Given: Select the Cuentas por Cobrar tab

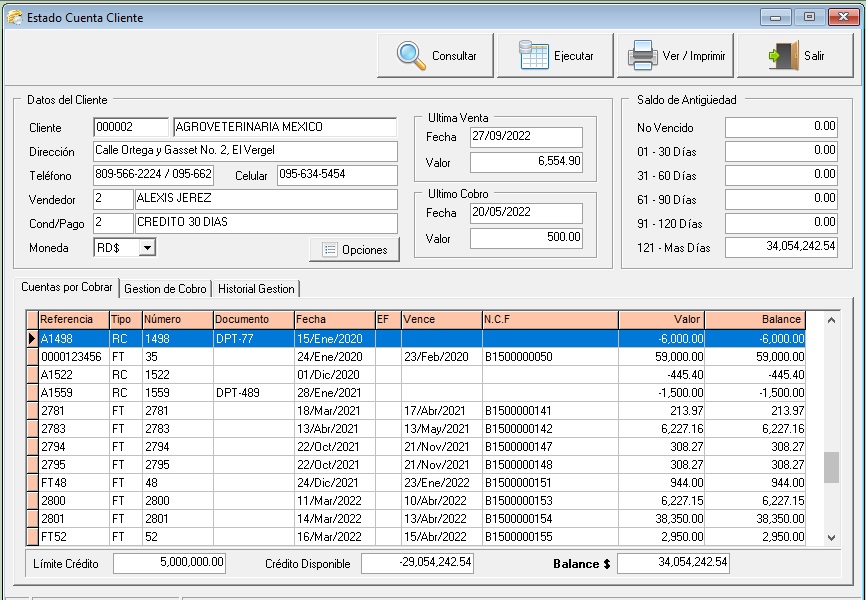Looking at the screenshot, I should (69, 288).
